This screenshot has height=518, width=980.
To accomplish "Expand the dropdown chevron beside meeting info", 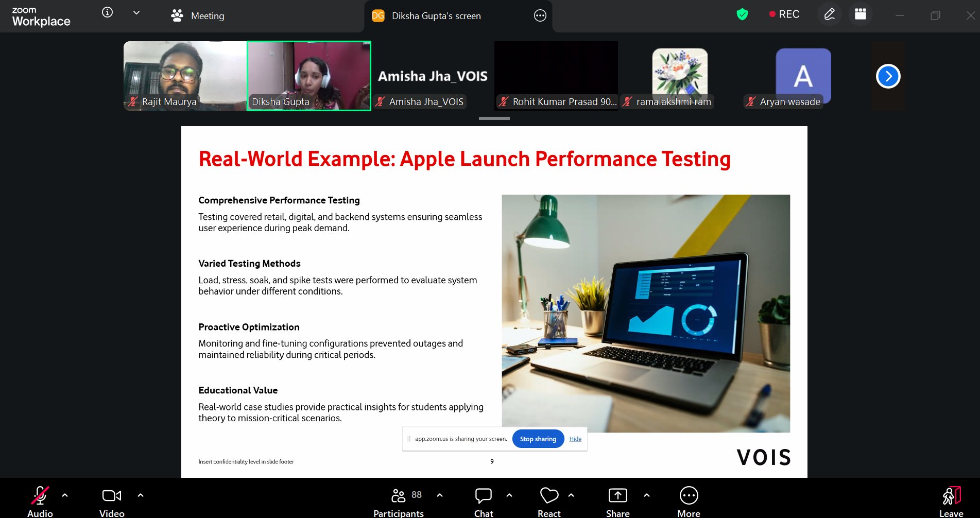I will (136, 13).
